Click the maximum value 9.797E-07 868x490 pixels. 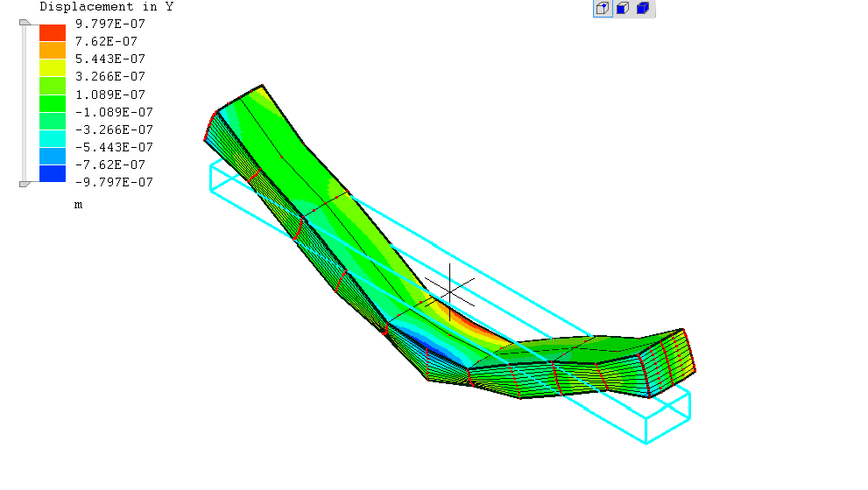[x=110, y=24]
